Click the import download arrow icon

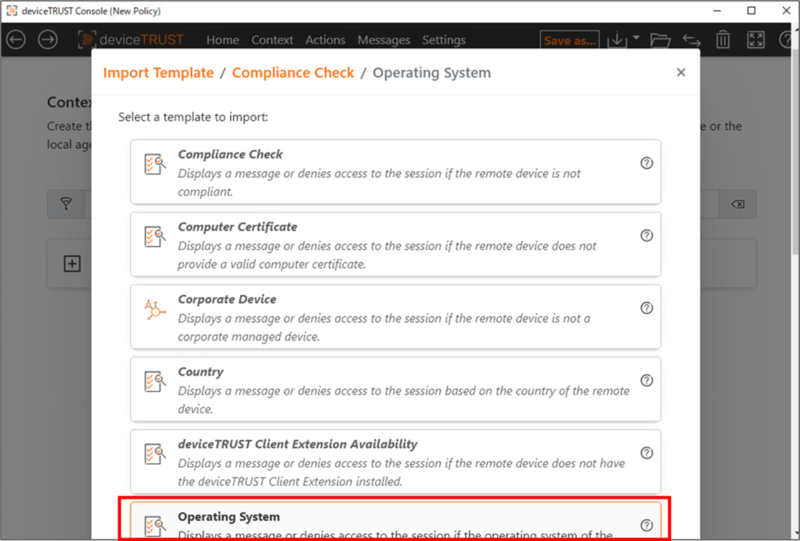pos(617,40)
